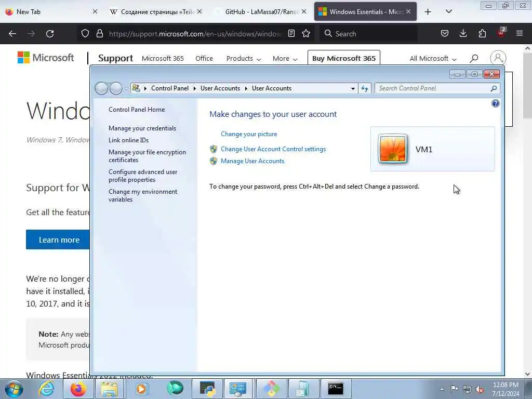
Task: Open Manage User Accounts link
Action: click(x=252, y=161)
